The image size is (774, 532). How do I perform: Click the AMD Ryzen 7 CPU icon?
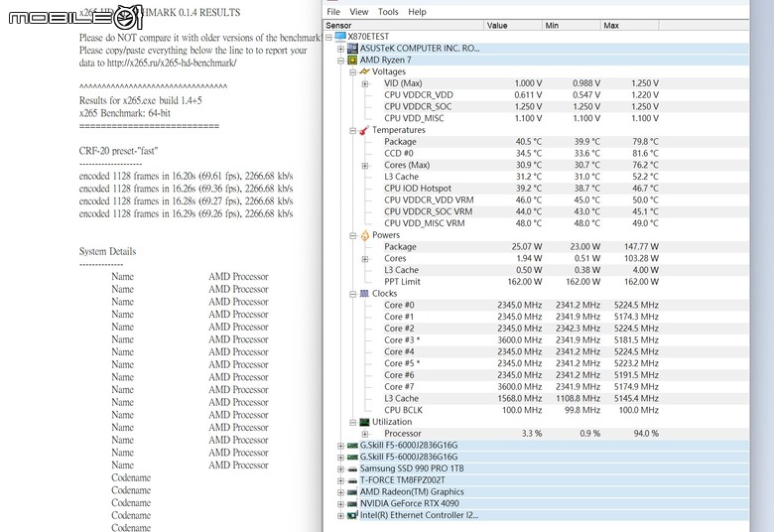352,60
